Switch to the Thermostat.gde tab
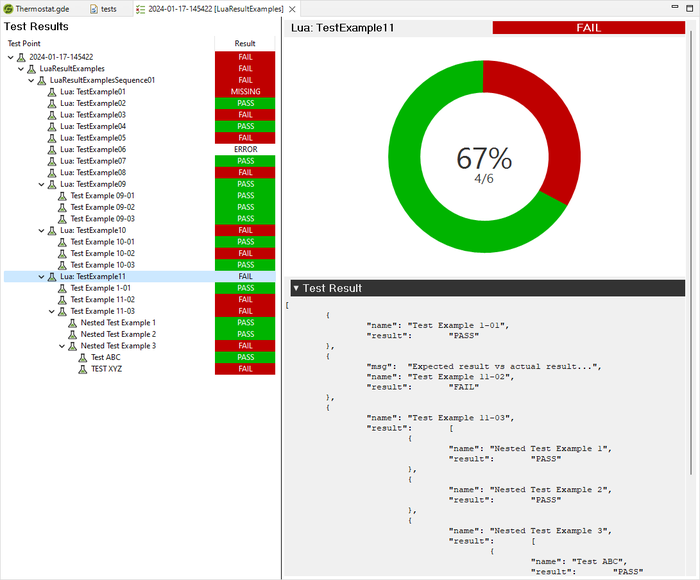 click(x=37, y=9)
